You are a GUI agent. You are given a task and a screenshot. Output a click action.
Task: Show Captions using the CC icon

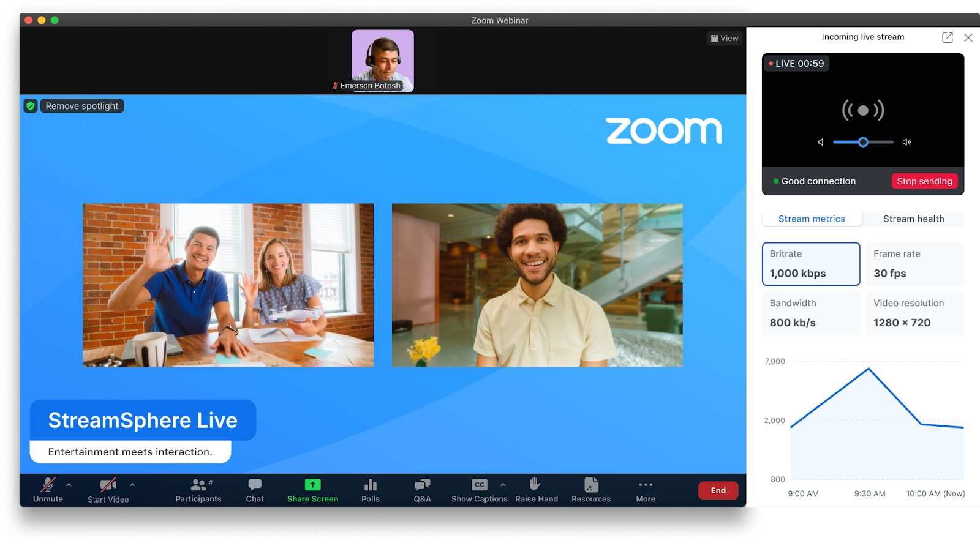[x=480, y=490]
